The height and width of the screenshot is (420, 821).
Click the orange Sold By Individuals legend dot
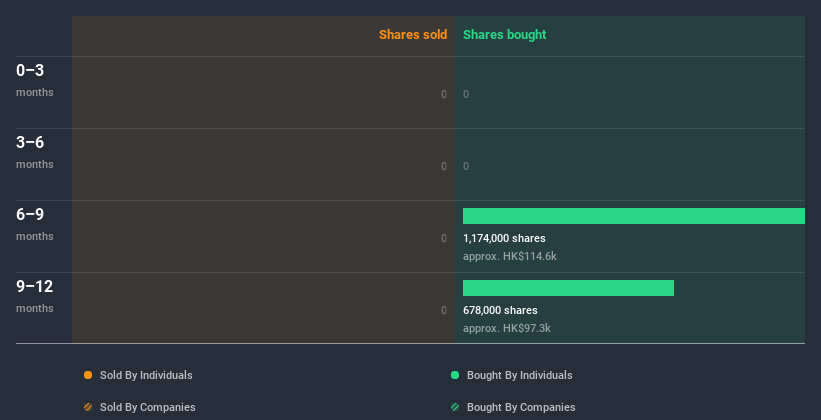click(88, 375)
